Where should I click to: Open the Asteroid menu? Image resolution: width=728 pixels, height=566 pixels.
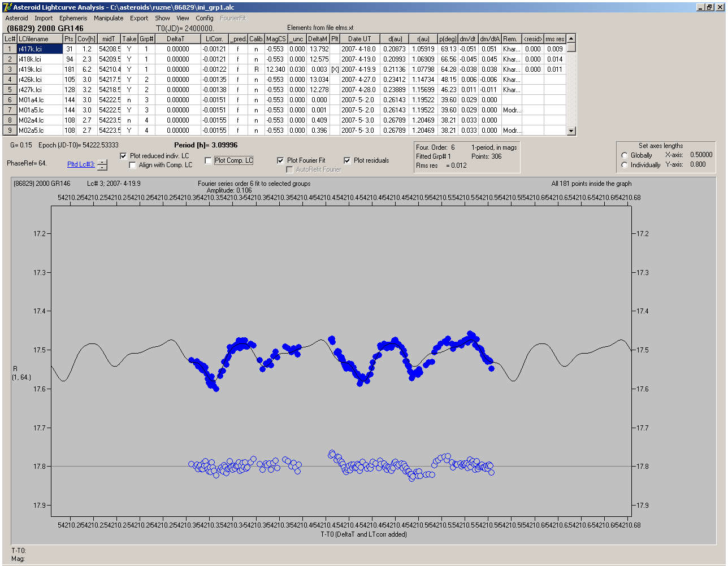coord(16,18)
